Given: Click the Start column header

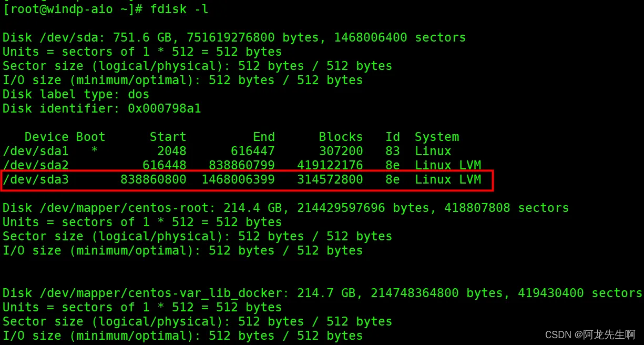Looking at the screenshot, I should tap(168, 137).
